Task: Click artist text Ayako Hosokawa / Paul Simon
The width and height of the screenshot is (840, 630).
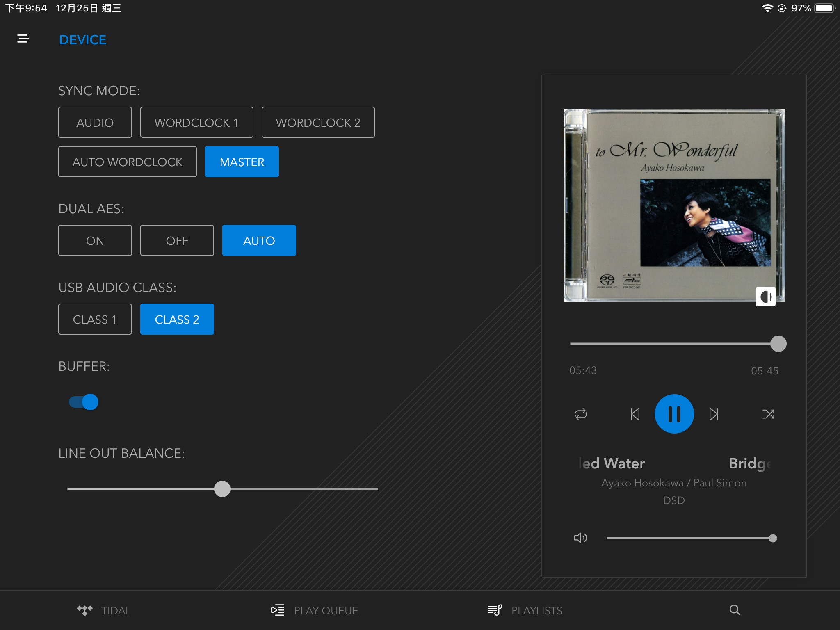Action: (674, 483)
